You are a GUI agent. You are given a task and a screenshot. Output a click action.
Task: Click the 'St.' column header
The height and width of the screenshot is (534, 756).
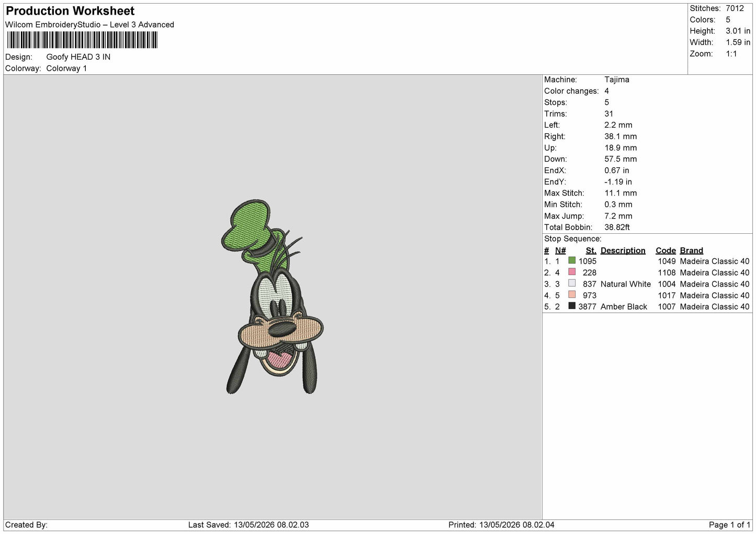(591, 251)
